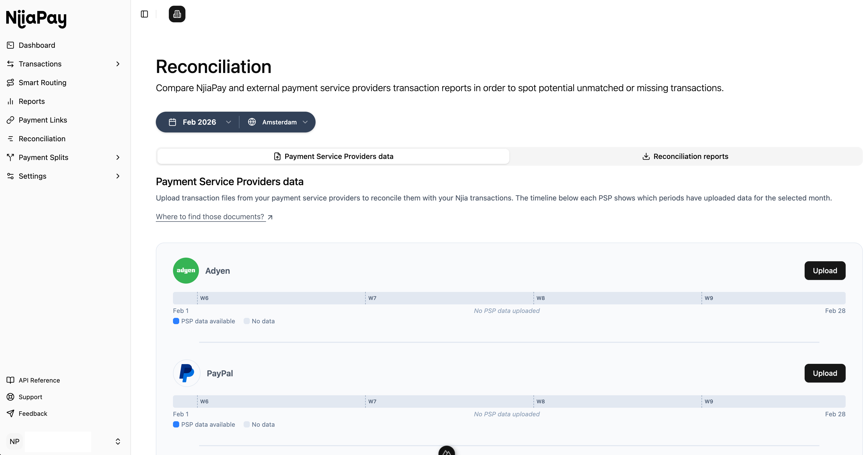Toggle the PSP data available legend indicator
Viewport: 868px width, 455px height.
176,321
